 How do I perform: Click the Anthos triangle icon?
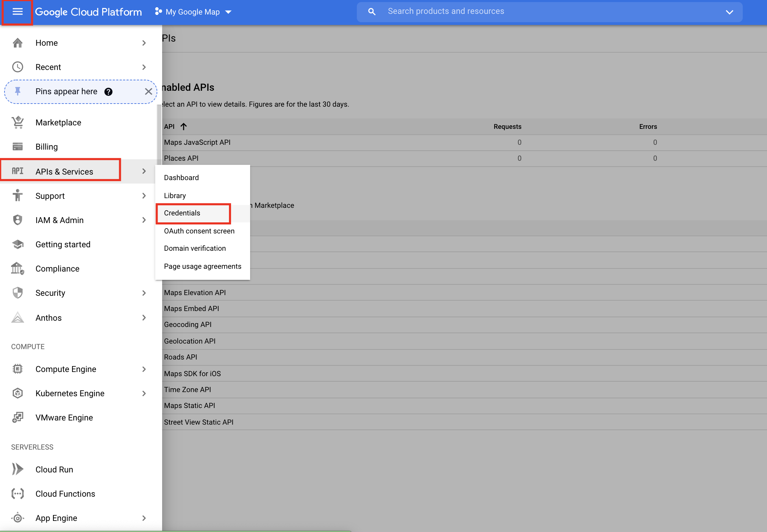coord(18,318)
